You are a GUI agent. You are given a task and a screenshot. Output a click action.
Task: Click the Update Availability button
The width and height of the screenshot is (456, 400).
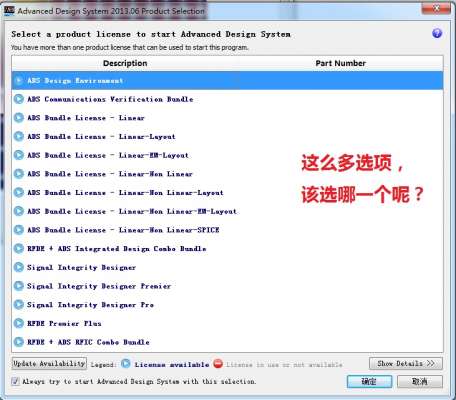click(x=49, y=363)
